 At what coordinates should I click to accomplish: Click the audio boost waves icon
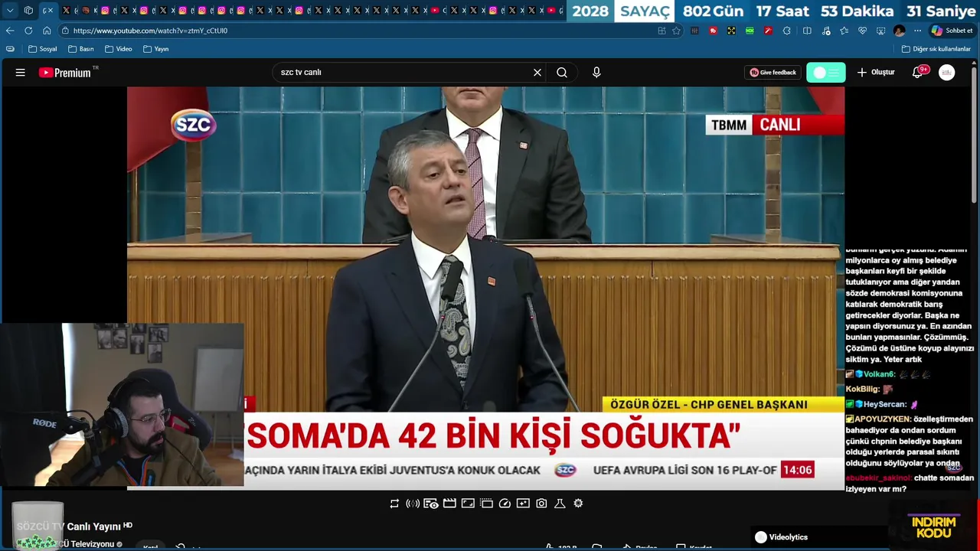(413, 504)
